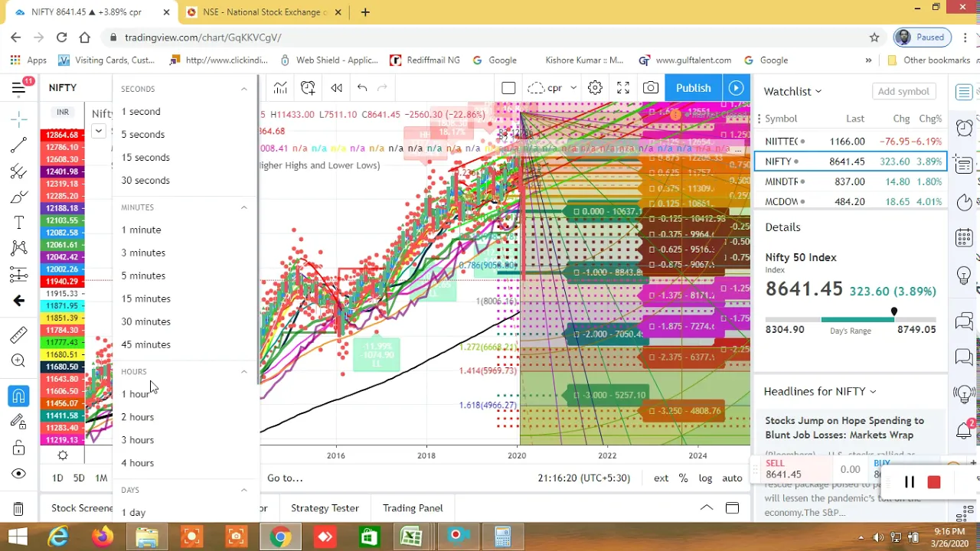Click the Add symbol field
The height and width of the screenshot is (551, 980).
(903, 91)
